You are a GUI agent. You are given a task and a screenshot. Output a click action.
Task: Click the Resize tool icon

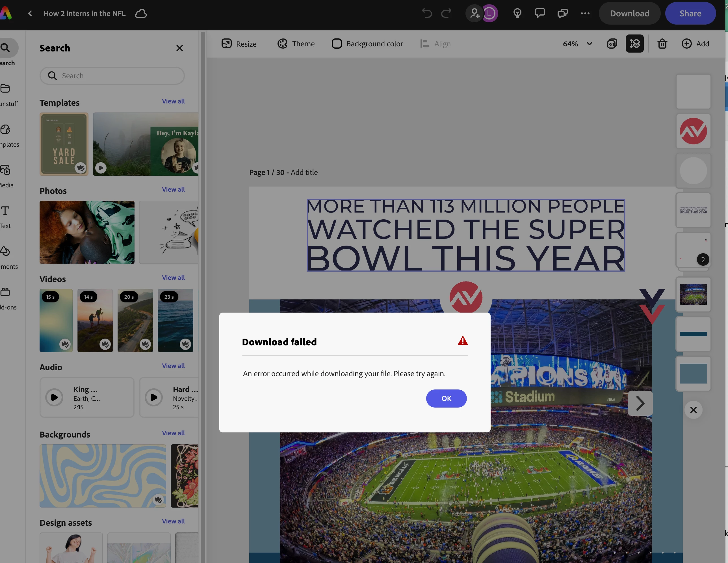[x=227, y=44]
